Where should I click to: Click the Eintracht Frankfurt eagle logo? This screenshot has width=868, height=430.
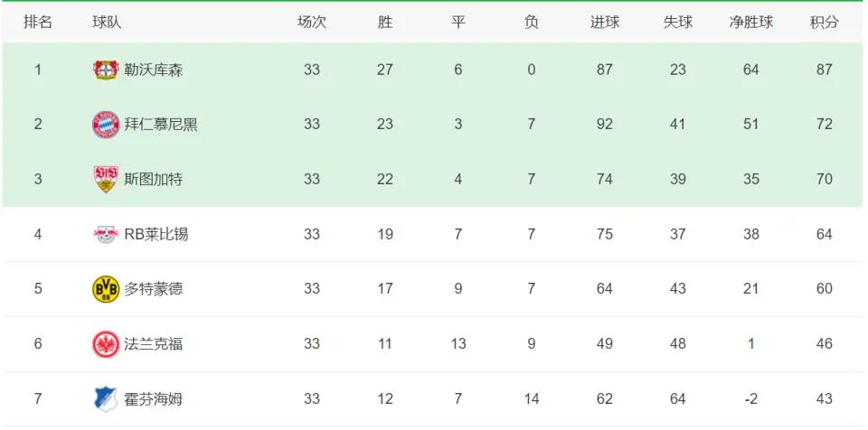click(106, 343)
